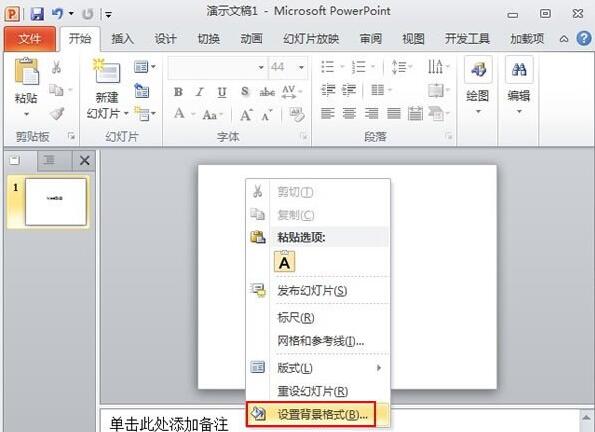Image resolution: width=595 pixels, height=432 pixels.
Task: Open the Customize Quick Access Toolbar dropdown
Action: click(109, 15)
